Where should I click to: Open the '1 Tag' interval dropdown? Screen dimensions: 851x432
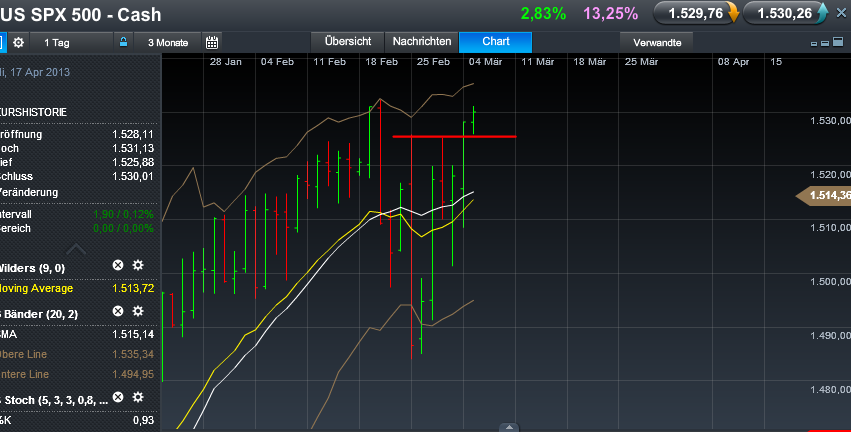coord(72,42)
